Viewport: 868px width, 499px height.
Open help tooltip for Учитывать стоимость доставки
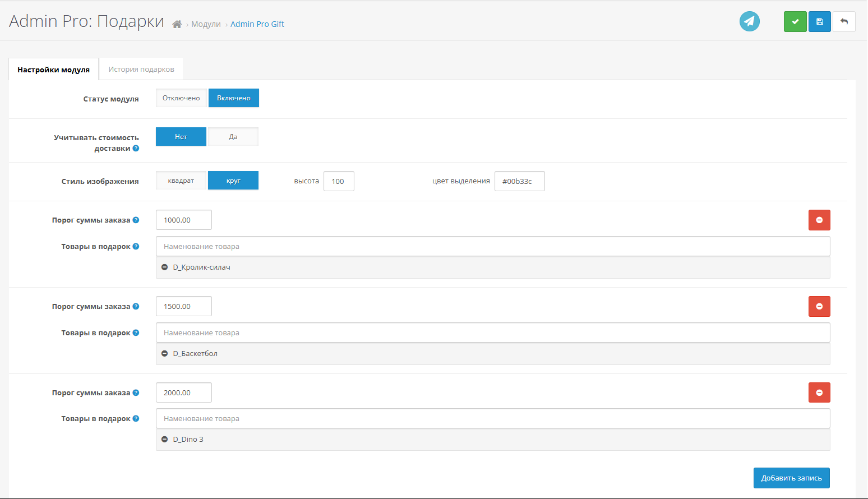click(x=136, y=149)
